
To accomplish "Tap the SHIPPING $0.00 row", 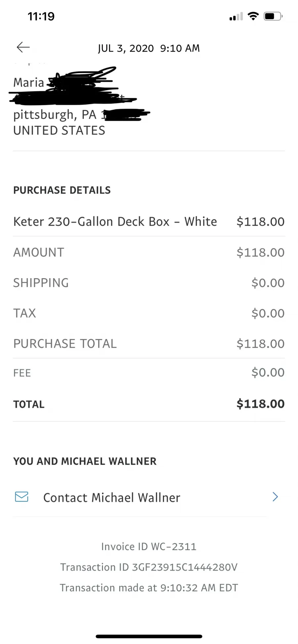I will tap(149, 283).
